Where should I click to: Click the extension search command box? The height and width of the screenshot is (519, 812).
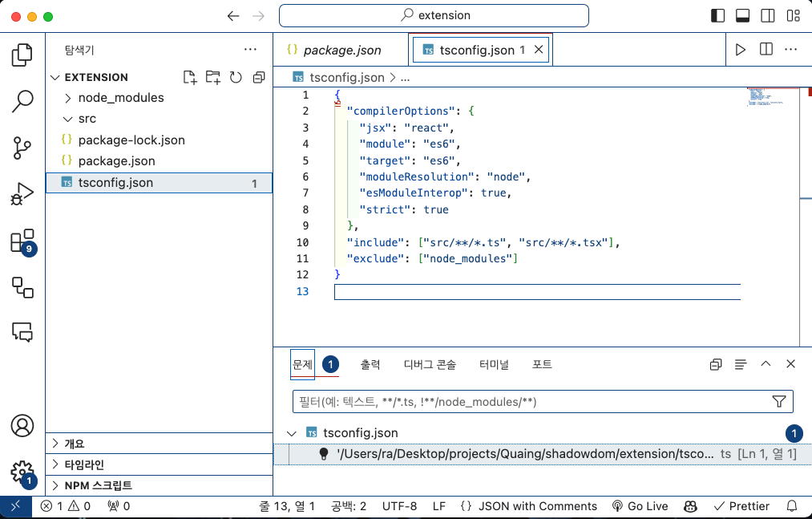[434, 15]
